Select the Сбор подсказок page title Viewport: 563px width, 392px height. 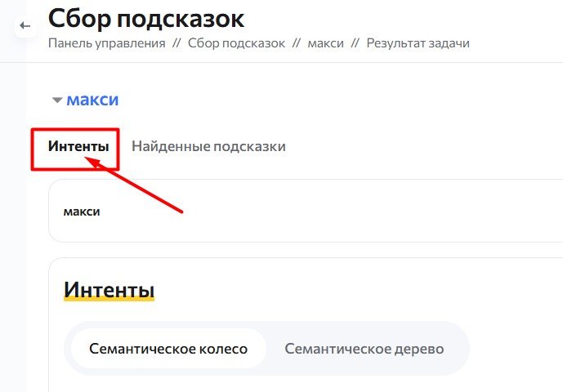click(146, 18)
